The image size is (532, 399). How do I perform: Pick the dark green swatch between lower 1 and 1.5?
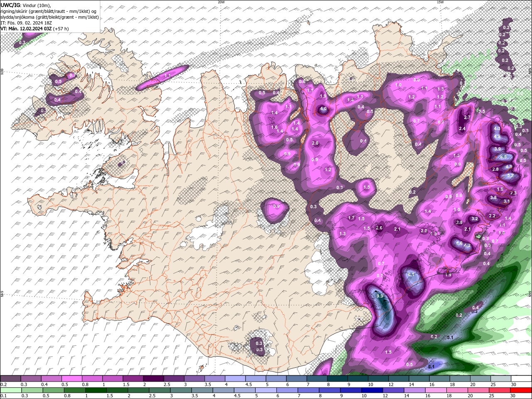[x=96, y=390]
